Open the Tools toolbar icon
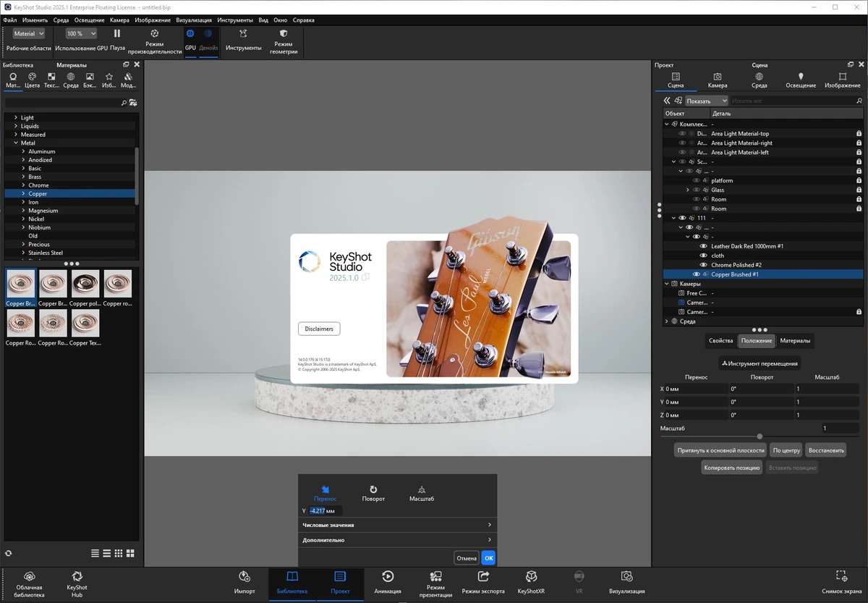 (x=243, y=33)
